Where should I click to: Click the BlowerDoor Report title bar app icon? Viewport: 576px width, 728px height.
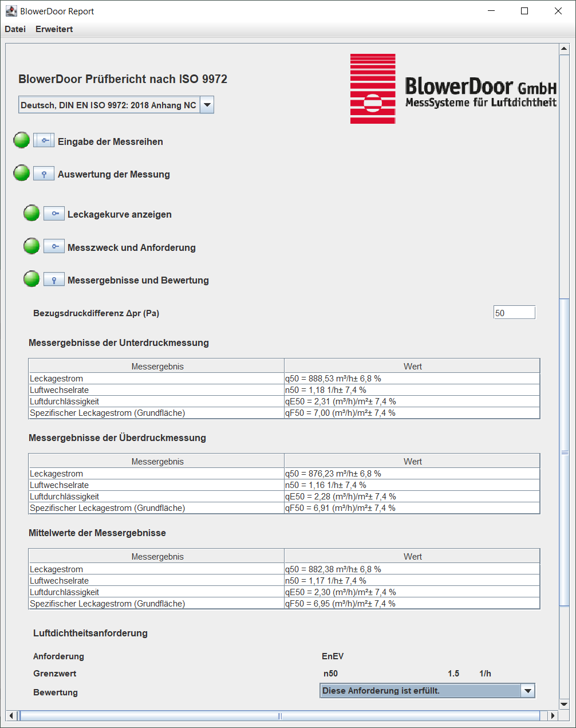pyautogui.click(x=11, y=11)
